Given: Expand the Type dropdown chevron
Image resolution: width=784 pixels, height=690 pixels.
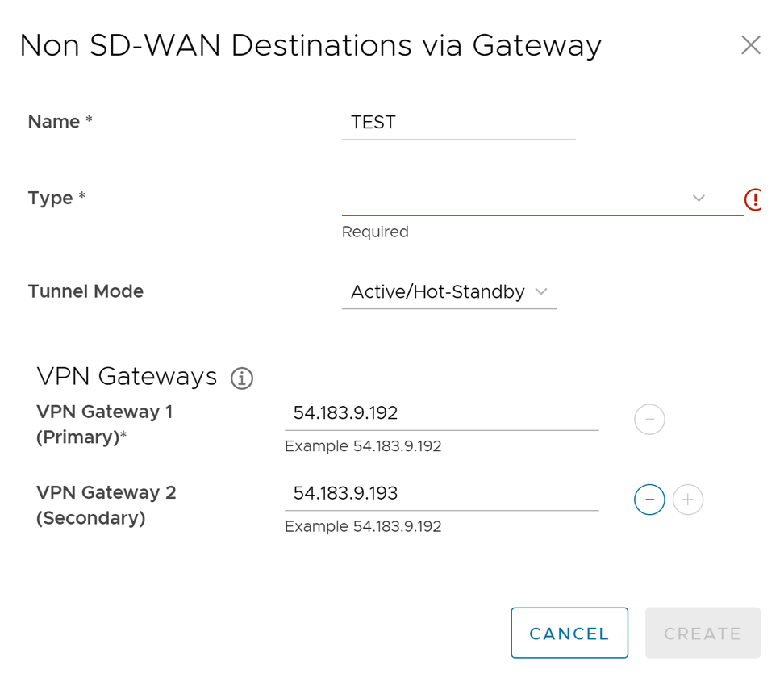Looking at the screenshot, I should (699, 199).
